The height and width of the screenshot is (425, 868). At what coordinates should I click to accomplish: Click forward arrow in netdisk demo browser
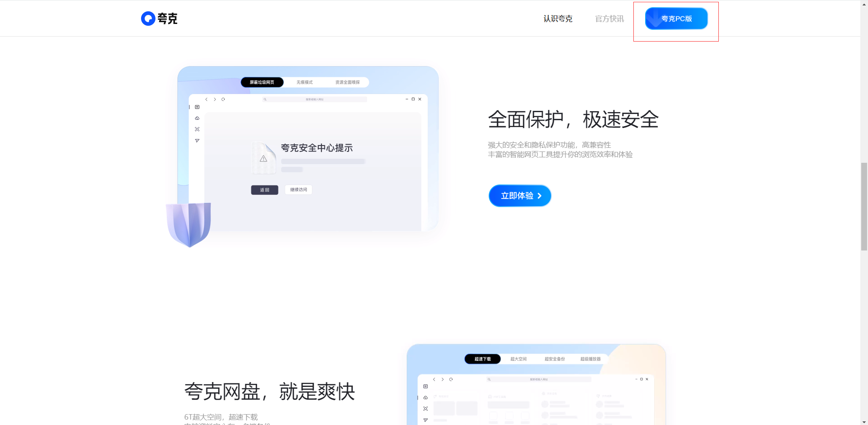pos(443,379)
